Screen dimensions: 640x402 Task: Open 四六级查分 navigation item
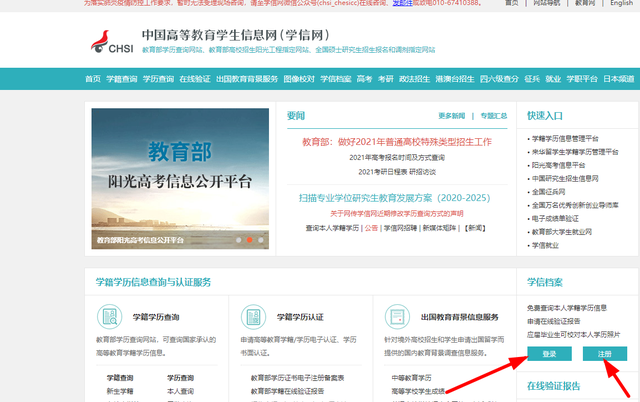point(499,79)
